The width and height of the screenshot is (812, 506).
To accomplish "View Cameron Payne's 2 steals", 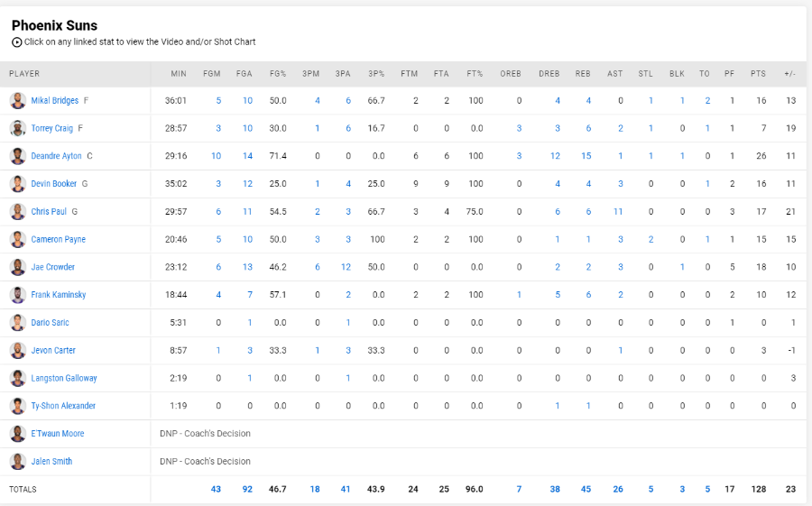I will pos(651,239).
